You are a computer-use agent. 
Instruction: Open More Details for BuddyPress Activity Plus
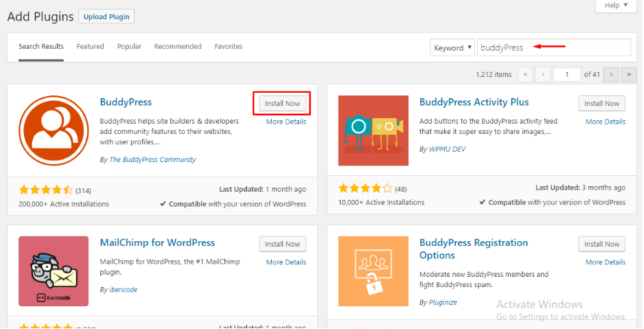click(606, 122)
